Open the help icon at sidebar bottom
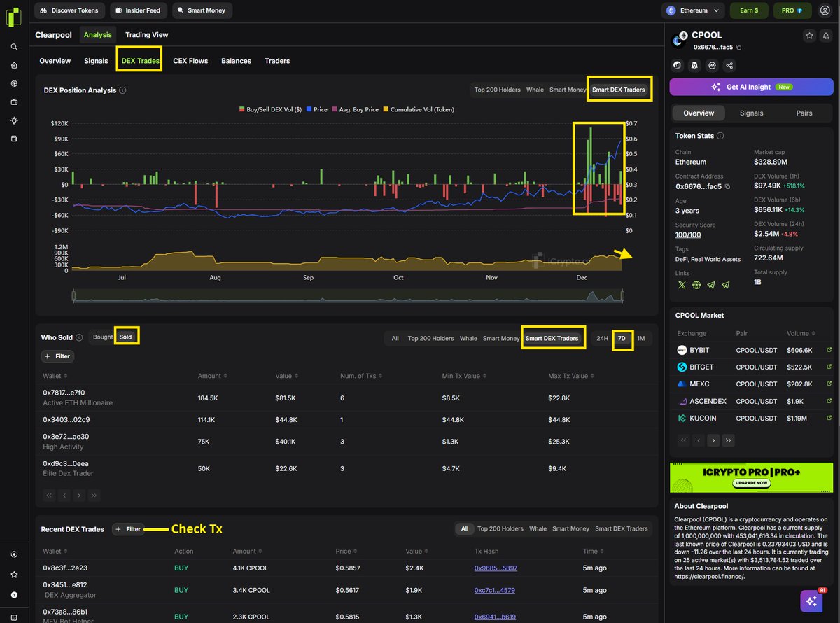The image size is (840, 623). [x=14, y=595]
